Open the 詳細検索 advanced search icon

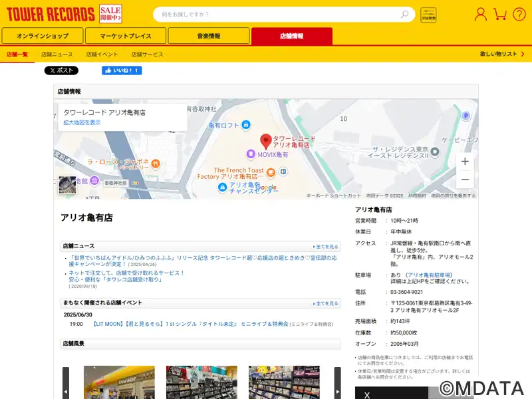coord(428,15)
